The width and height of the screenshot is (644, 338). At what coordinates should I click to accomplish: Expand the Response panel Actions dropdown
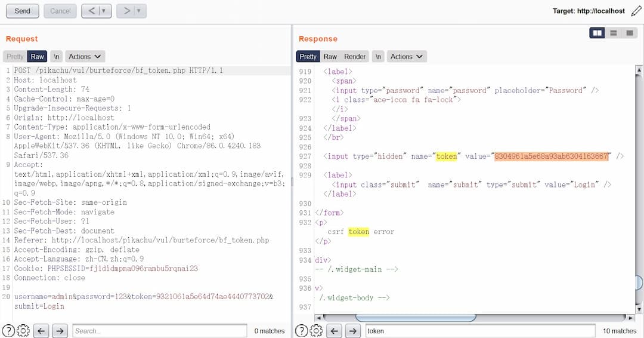(x=407, y=57)
